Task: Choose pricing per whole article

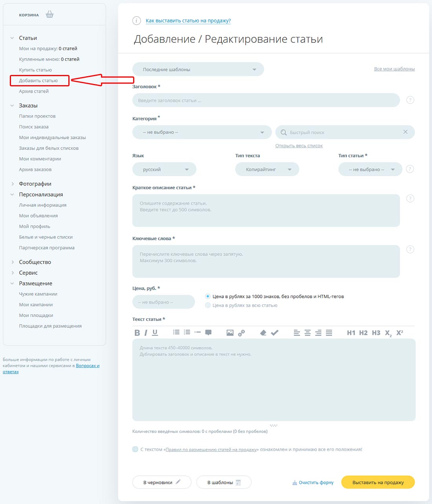Action: (207, 305)
